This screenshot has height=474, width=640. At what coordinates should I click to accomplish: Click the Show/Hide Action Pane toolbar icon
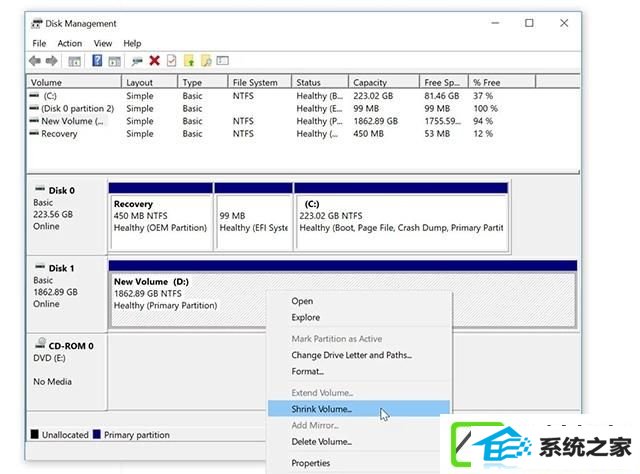point(114,62)
